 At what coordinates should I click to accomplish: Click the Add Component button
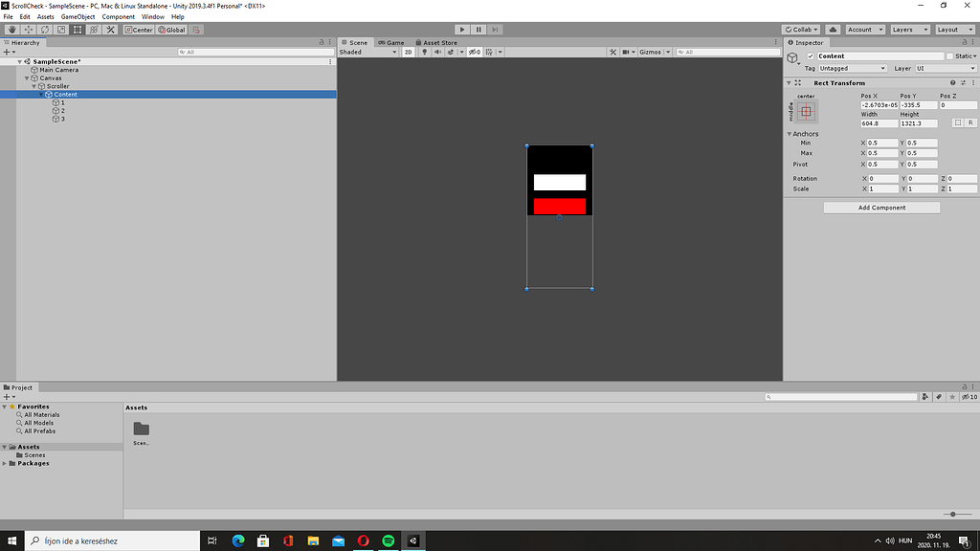click(x=880, y=207)
